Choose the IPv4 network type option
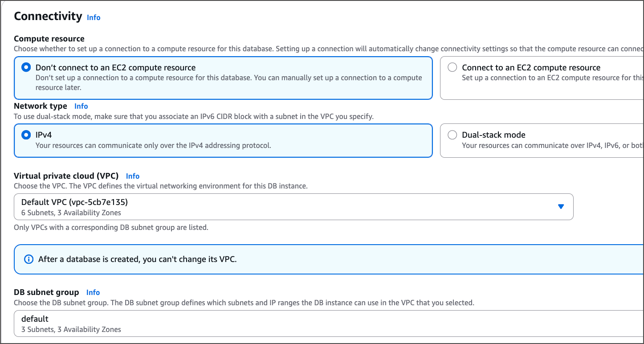Screen dimensions: 644x344 [27, 135]
